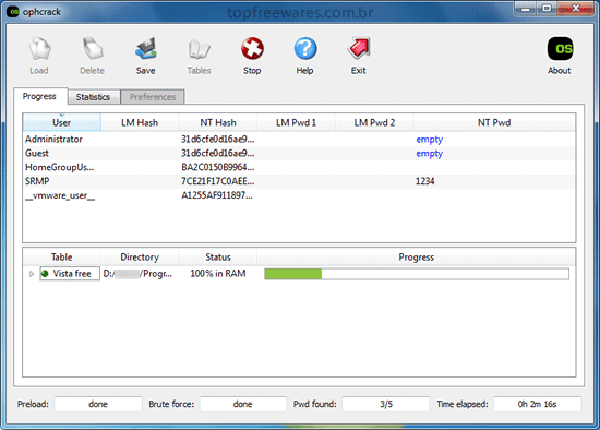This screenshot has height=430, width=600.
Task: Open the Preferences tab
Action: tap(153, 97)
